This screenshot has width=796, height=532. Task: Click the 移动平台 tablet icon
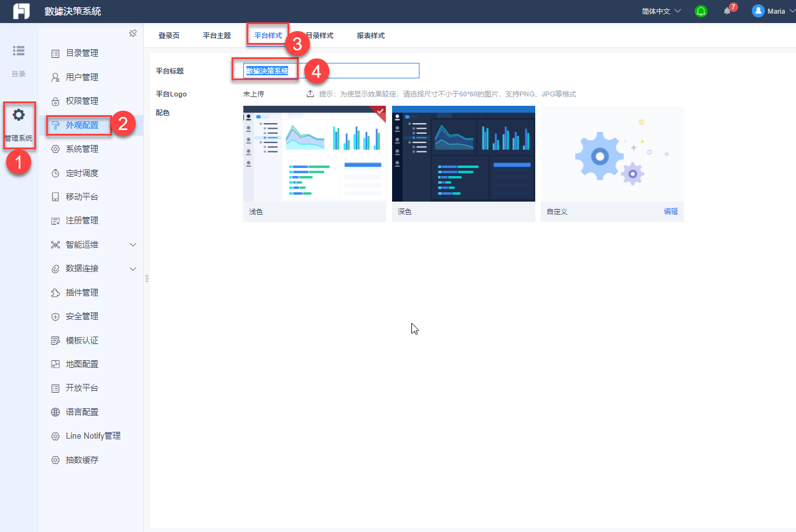tap(55, 197)
